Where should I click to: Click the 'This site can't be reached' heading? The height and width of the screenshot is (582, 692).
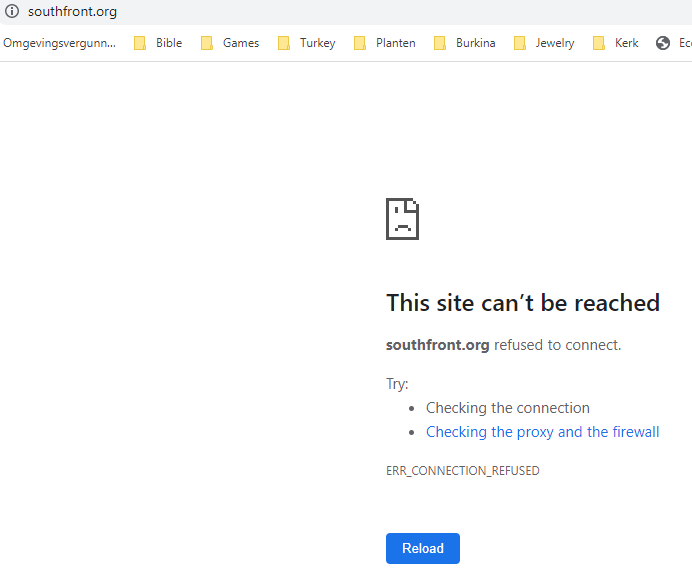[x=523, y=303]
